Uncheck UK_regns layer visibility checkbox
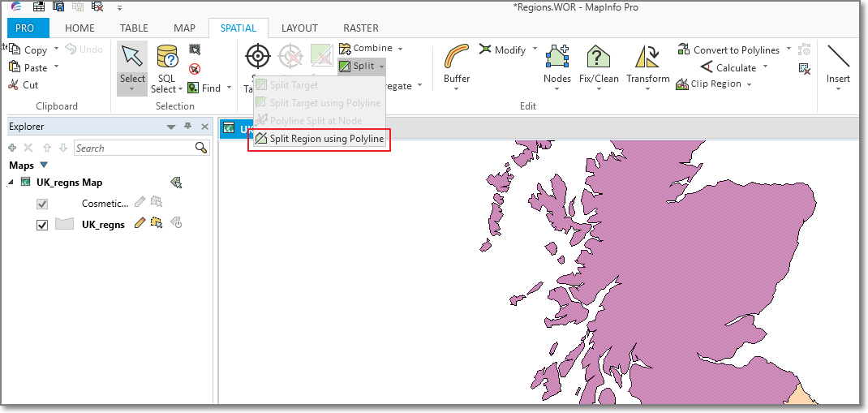The height and width of the screenshot is (413, 868). click(x=42, y=225)
